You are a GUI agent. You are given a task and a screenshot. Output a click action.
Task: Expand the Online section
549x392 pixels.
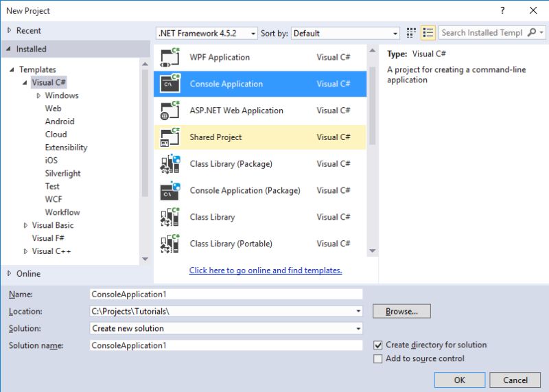[x=10, y=274]
